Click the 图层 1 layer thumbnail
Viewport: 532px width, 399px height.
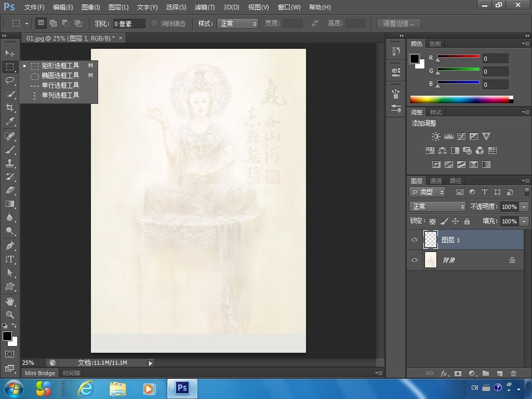coord(431,240)
